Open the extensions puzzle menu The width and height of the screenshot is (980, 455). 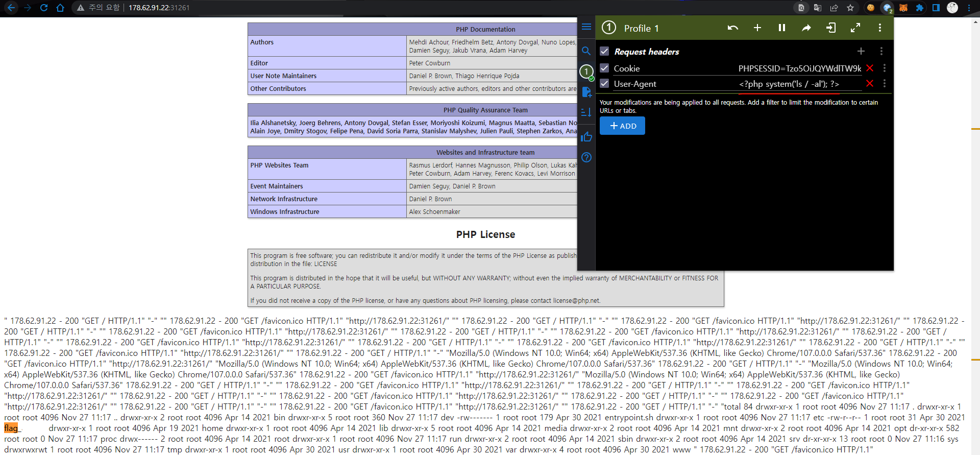920,8
